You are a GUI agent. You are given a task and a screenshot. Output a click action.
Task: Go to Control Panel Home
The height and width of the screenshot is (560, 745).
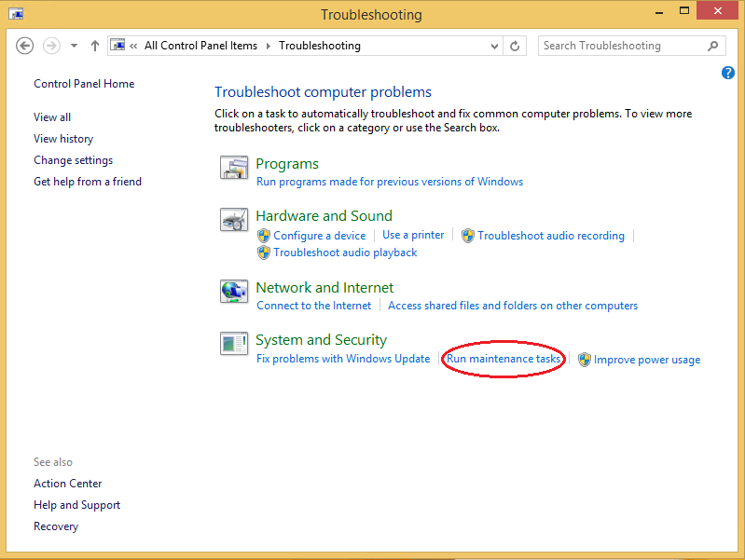[84, 84]
